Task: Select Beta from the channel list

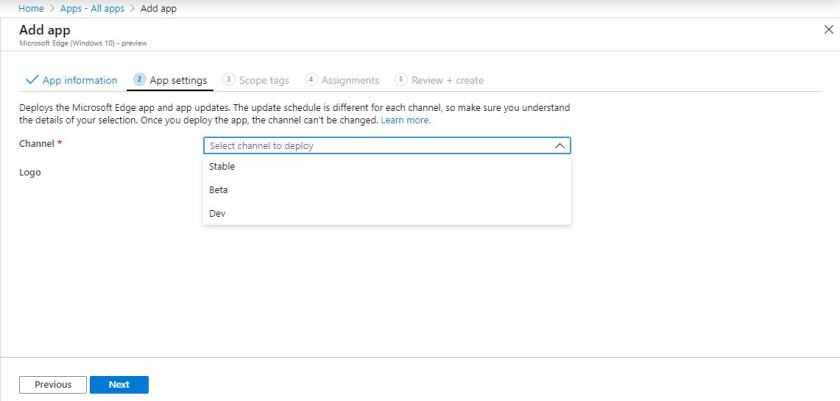Action: 219,190
